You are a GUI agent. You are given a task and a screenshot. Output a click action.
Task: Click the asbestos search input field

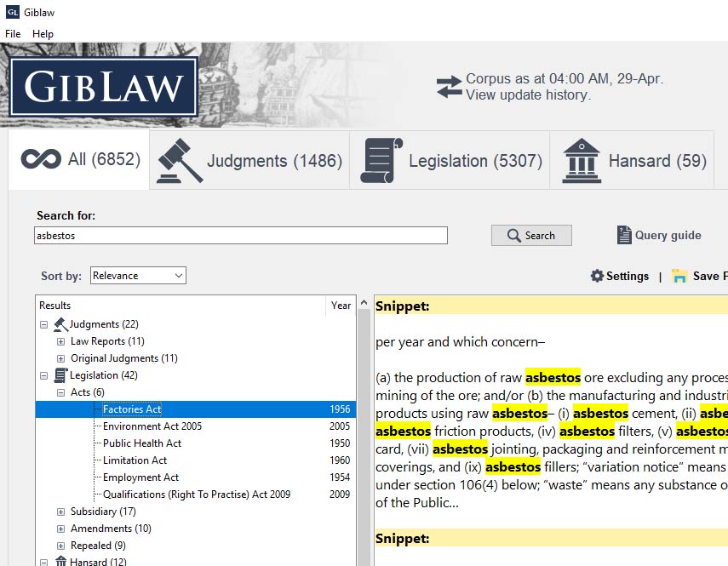pos(241,235)
